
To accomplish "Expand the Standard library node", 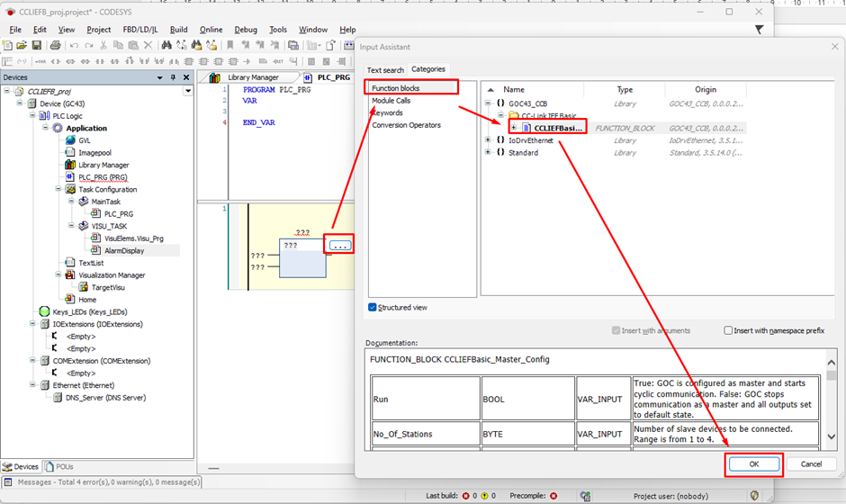I will click(x=488, y=153).
